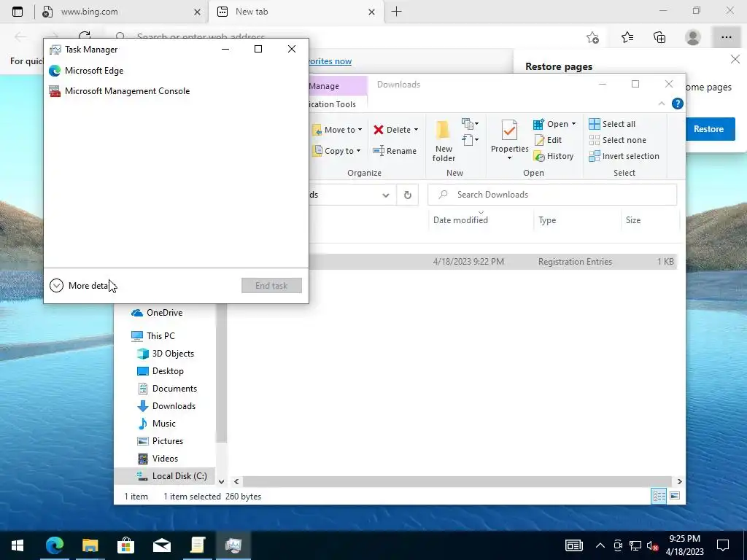Open a new tab in Edge
Image resolution: width=747 pixels, height=560 pixels.
[396, 12]
